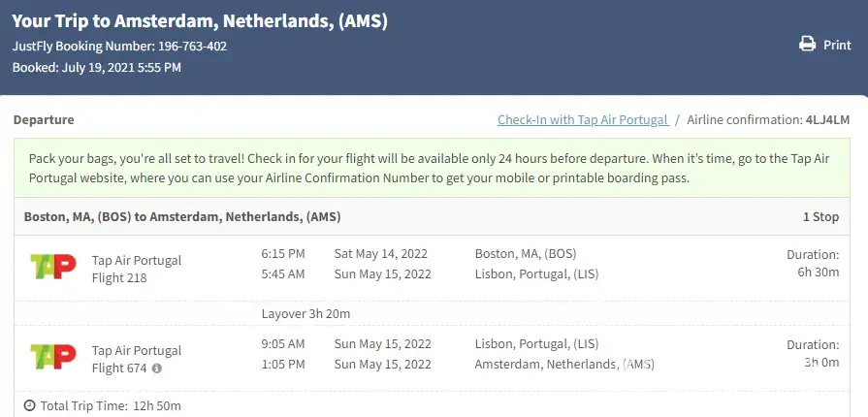The image size is (868, 417).
Task: Click the Departure section heading
Action: point(44,120)
